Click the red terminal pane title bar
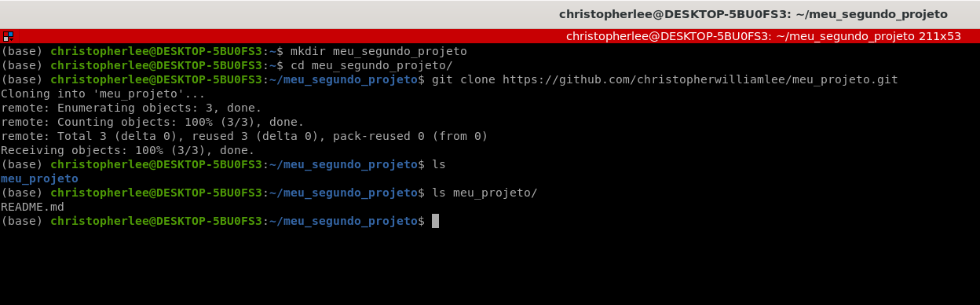This screenshot has height=305, width=980. pos(490,36)
